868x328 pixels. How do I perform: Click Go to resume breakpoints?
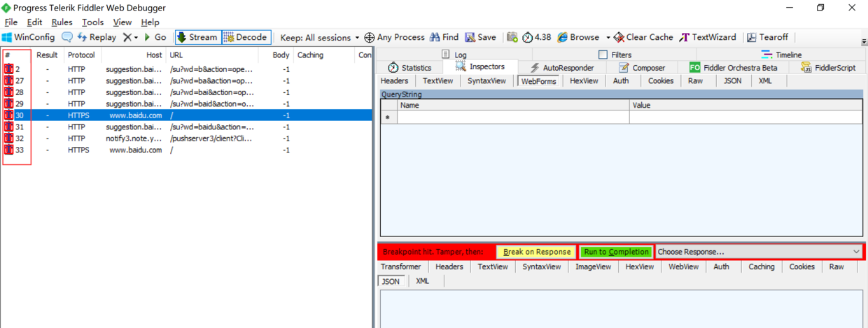tap(155, 37)
